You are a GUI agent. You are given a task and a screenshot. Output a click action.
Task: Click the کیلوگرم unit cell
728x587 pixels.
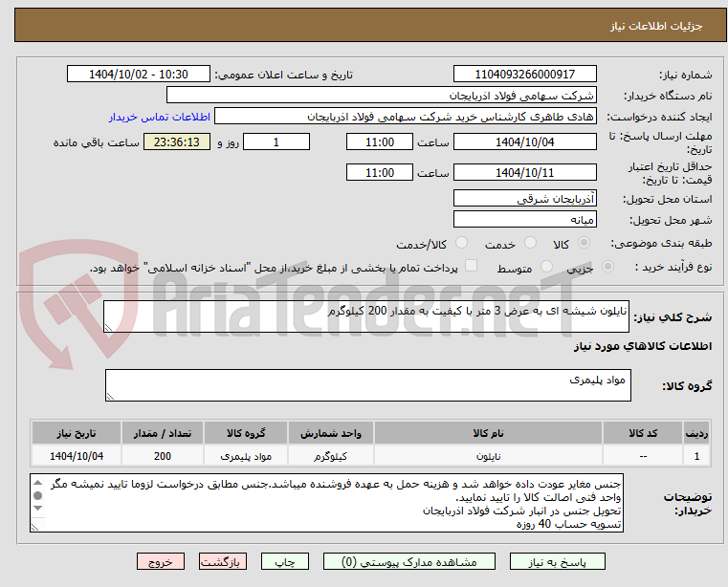point(331,456)
